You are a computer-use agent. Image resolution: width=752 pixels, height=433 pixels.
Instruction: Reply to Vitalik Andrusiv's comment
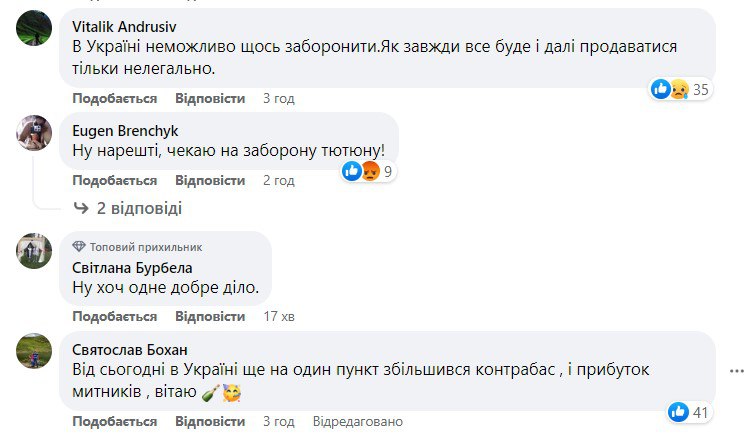210,99
